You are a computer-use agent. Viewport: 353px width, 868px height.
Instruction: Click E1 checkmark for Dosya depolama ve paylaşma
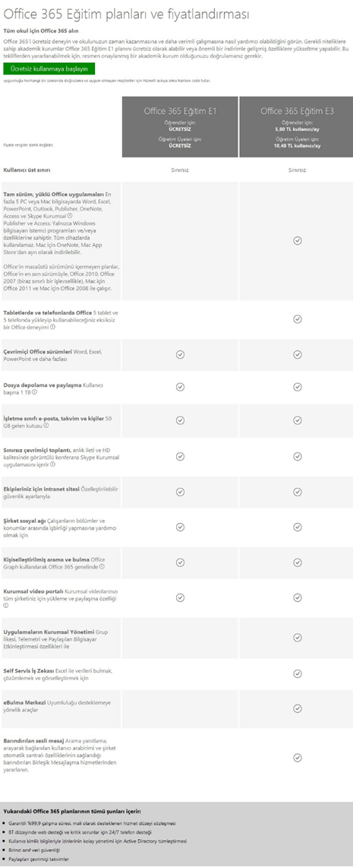(180, 387)
